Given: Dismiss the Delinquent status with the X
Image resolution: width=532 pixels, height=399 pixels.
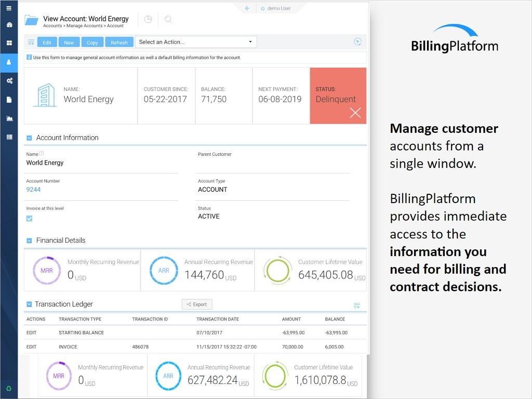Looking at the screenshot, I should coord(355,113).
